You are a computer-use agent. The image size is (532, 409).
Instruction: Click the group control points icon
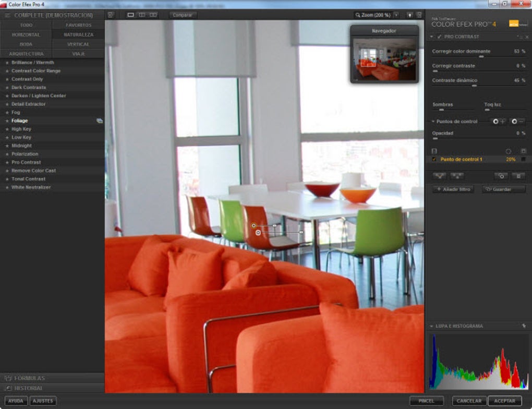click(440, 176)
